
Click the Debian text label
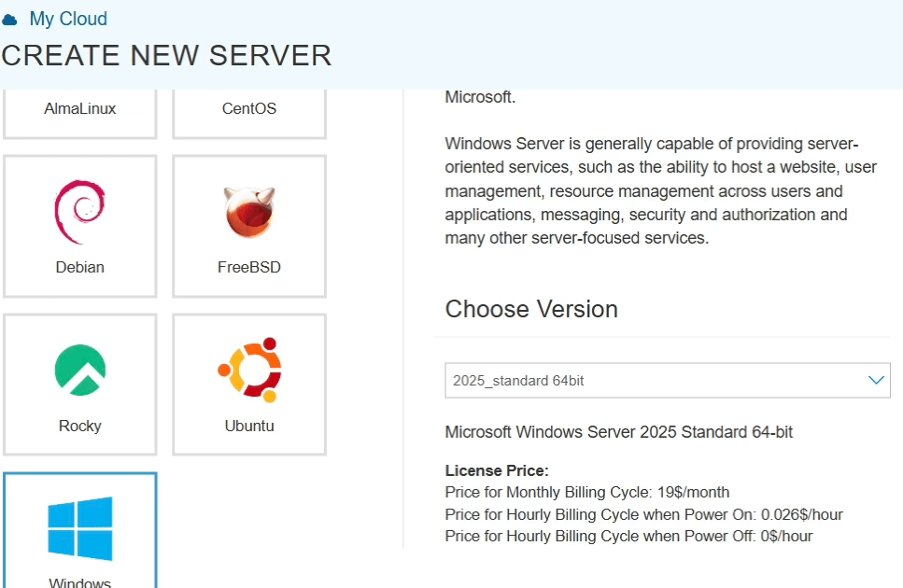coord(80,267)
